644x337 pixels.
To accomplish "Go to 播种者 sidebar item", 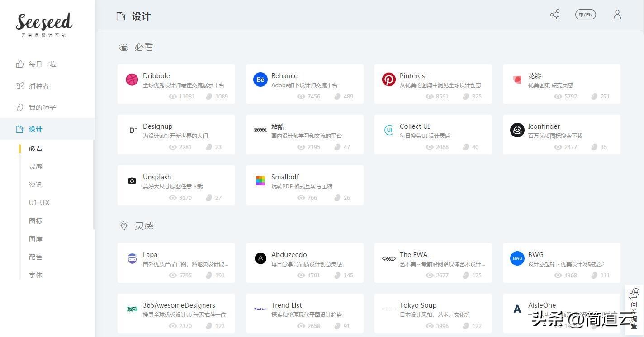I will click(38, 86).
